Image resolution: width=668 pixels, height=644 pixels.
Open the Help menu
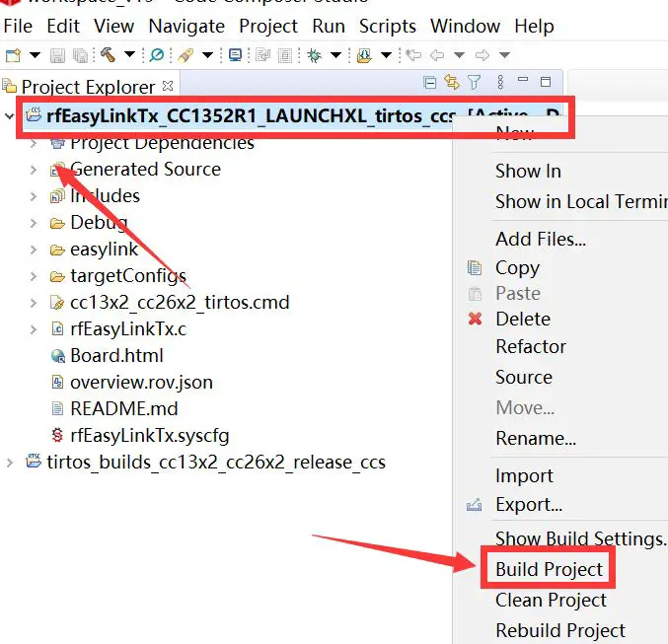(x=534, y=27)
